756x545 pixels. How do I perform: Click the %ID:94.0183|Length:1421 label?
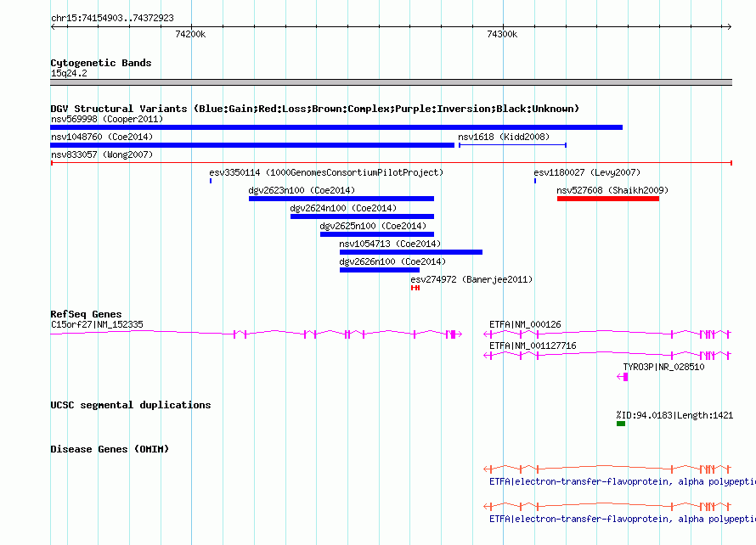[x=674, y=415]
